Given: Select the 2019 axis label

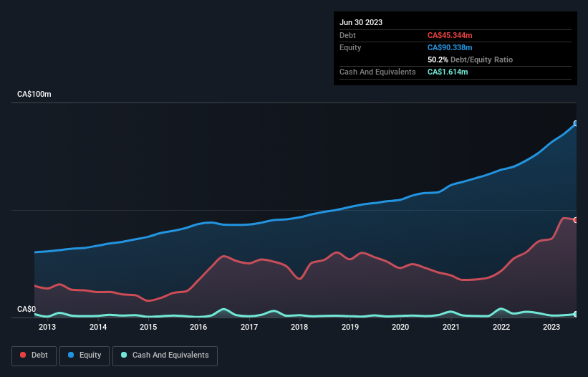Looking at the screenshot, I should (x=350, y=327).
